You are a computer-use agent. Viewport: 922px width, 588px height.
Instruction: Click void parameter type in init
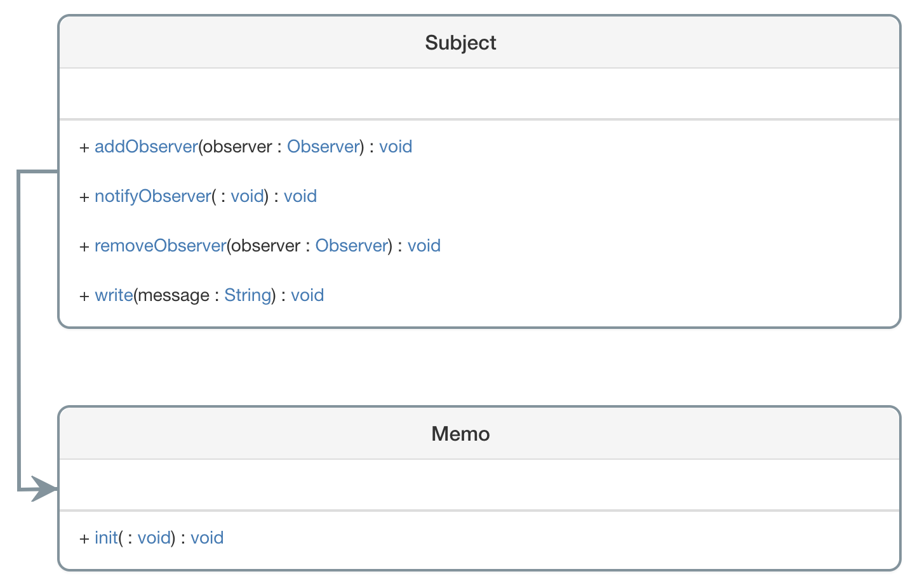tap(154, 538)
